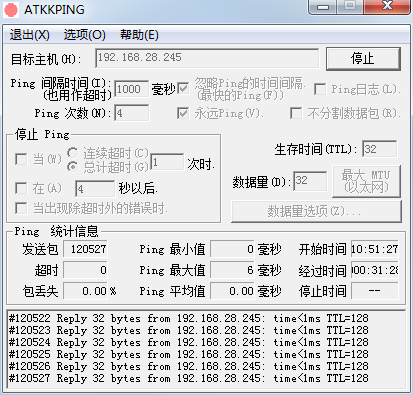Minimize the ATKKPING window
Image resolution: width=413 pixels, height=395 pixels.
click(323, 6)
